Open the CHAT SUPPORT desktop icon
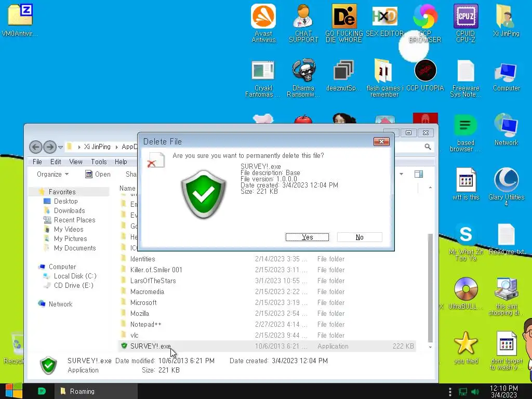The height and width of the screenshot is (399, 532). point(303,23)
